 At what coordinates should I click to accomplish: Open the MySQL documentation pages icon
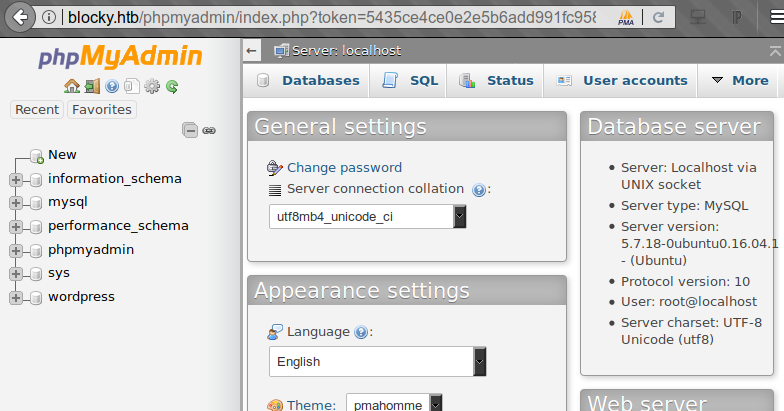132,86
